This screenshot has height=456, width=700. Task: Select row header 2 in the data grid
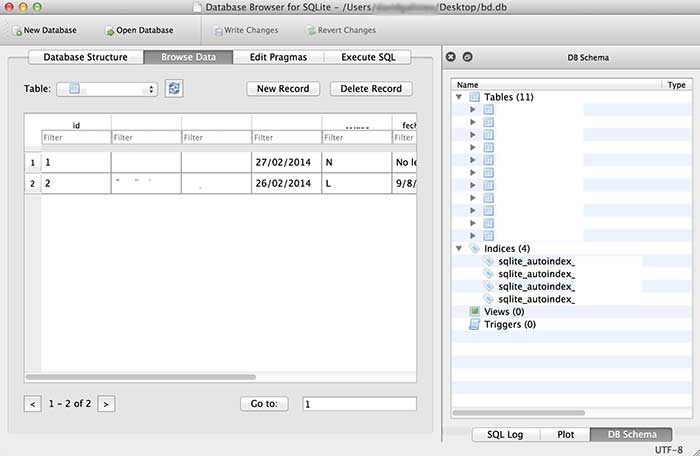[33, 184]
